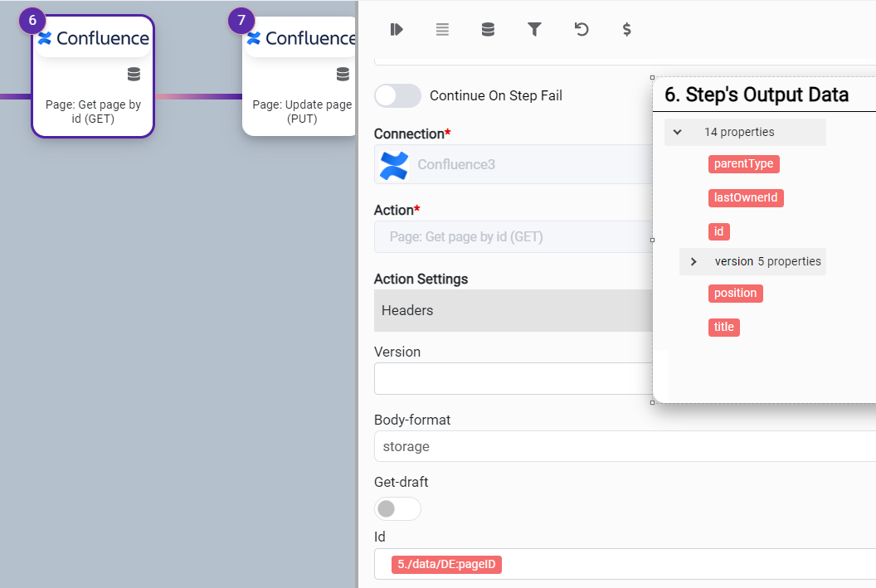This screenshot has width=876, height=588.
Task: Select the parentType output property
Action: [743, 164]
